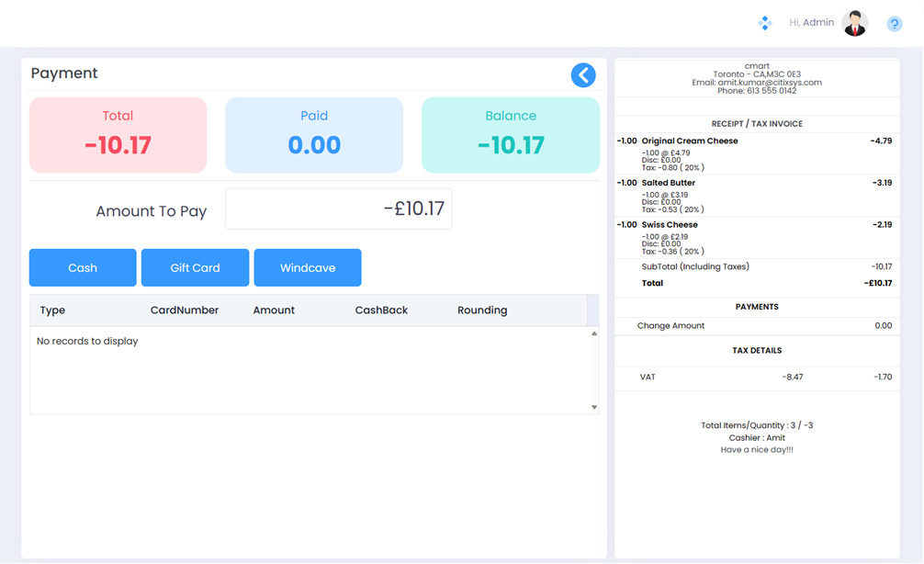
Task: Open the help question mark icon
Action: 894,24
